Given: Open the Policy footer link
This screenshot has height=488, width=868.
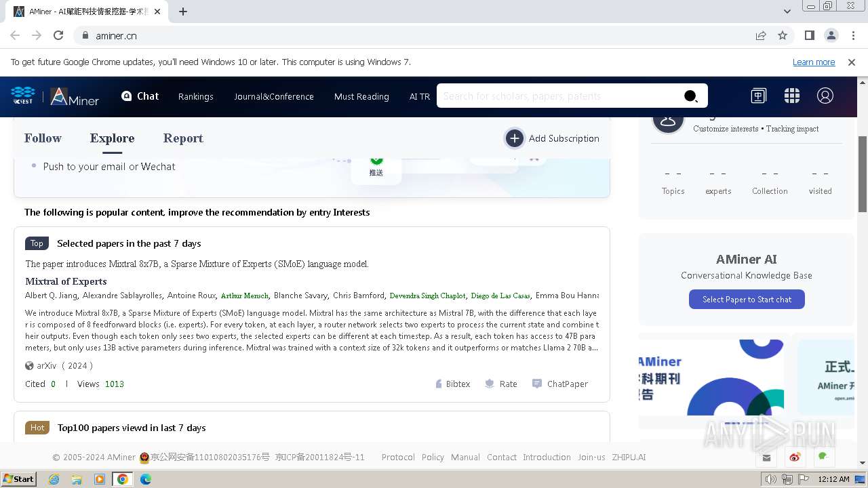Looking at the screenshot, I should click(x=433, y=457).
